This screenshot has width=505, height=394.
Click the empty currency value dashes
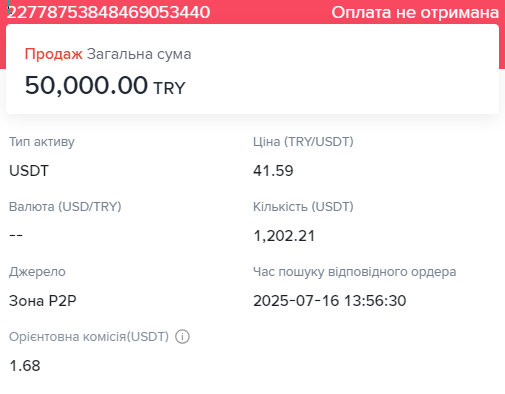tap(16, 235)
